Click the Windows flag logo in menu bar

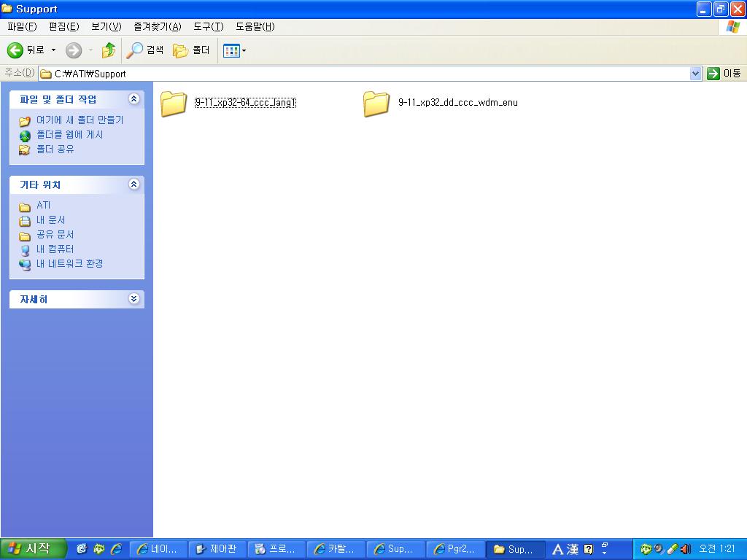pyautogui.click(x=732, y=27)
